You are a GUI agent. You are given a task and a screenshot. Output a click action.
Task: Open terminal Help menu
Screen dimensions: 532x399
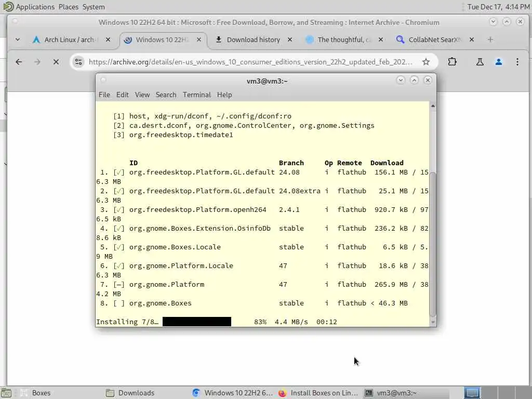224,95
